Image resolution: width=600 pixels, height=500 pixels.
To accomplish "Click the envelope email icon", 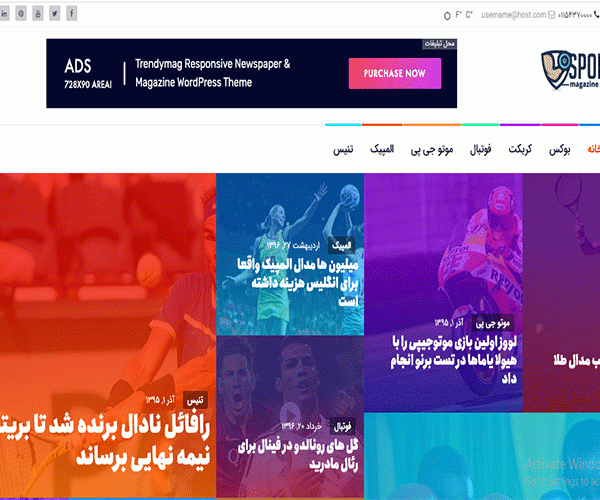I will [551, 15].
